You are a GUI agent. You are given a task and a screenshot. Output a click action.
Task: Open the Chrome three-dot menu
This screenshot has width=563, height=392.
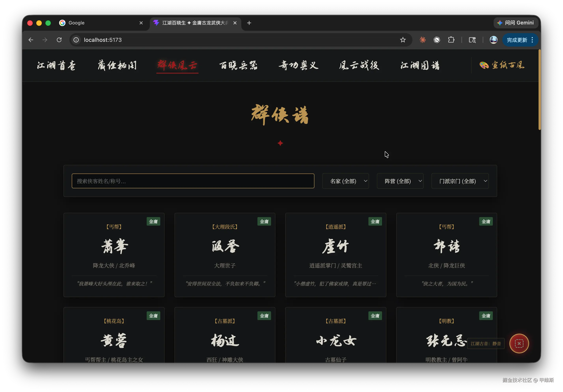pyautogui.click(x=532, y=40)
